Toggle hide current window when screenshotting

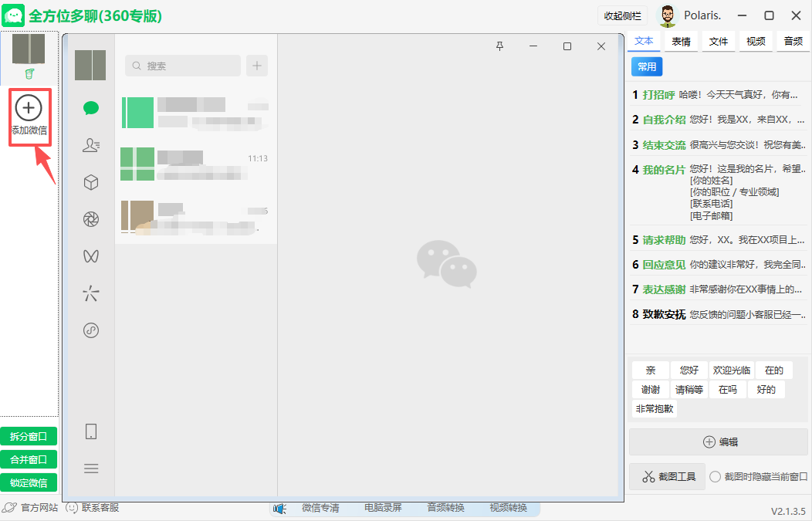pos(715,477)
